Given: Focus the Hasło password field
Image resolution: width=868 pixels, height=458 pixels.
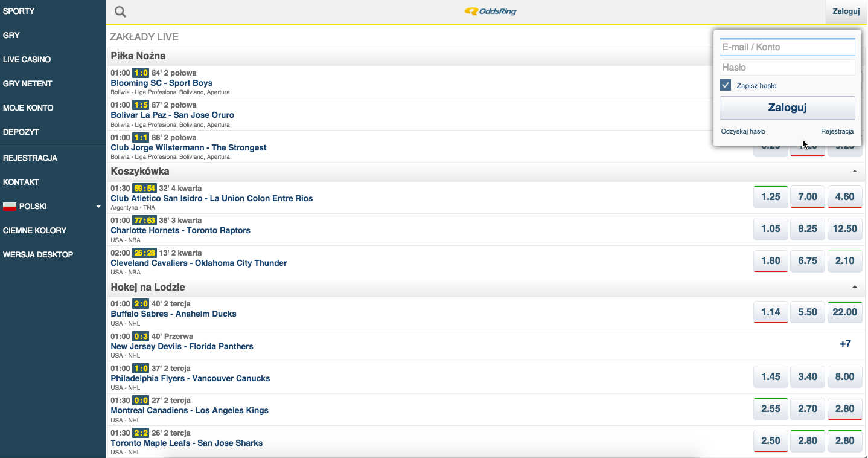Looking at the screenshot, I should click(787, 68).
